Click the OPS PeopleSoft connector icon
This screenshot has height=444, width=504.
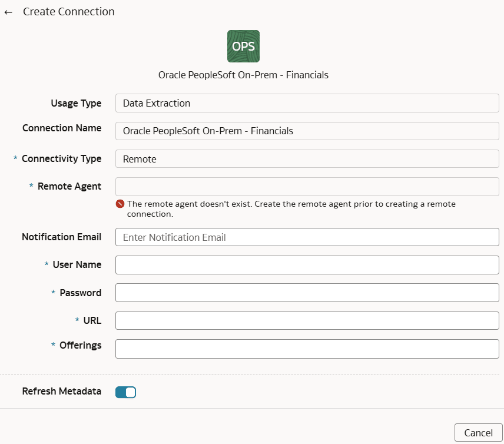[243, 46]
